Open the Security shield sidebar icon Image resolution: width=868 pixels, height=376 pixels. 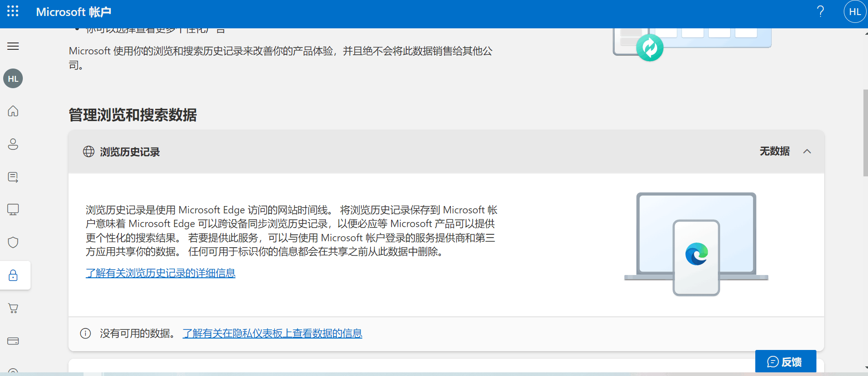pyautogui.click(x=13, y=242)
